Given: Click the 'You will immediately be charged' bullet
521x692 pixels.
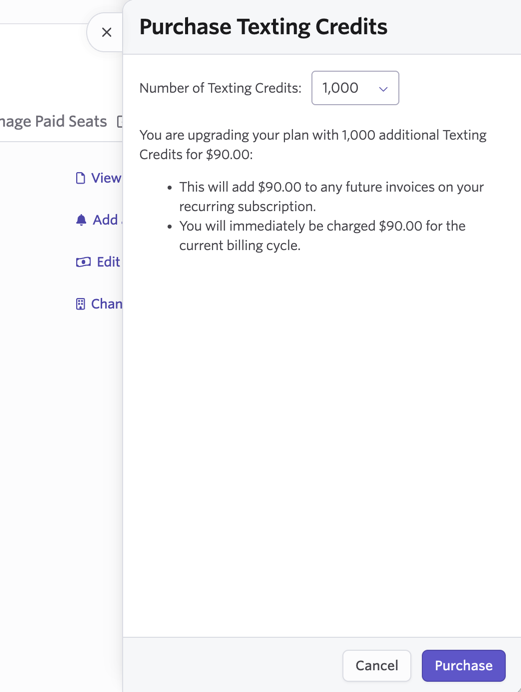Looking at the screenshot, I should pos(322,236).
